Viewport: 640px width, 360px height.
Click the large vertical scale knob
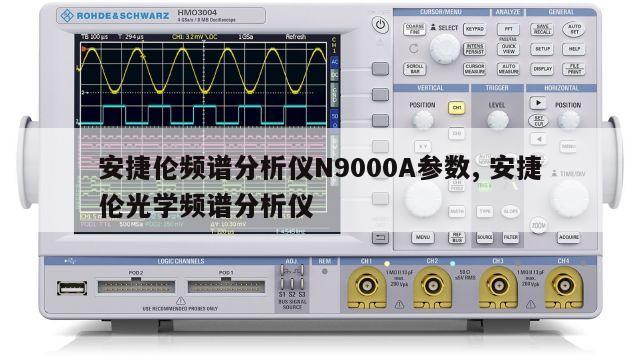click(x=423, y=199)
